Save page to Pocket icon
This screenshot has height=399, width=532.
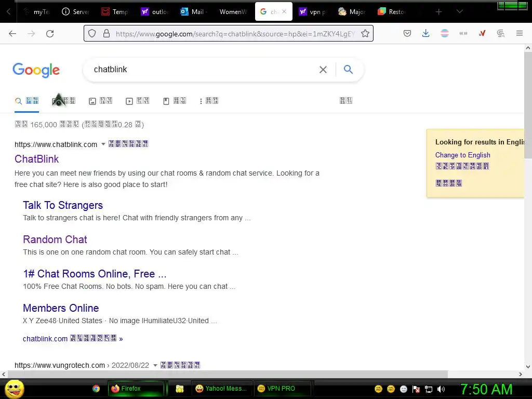click(x=407, y=33)
